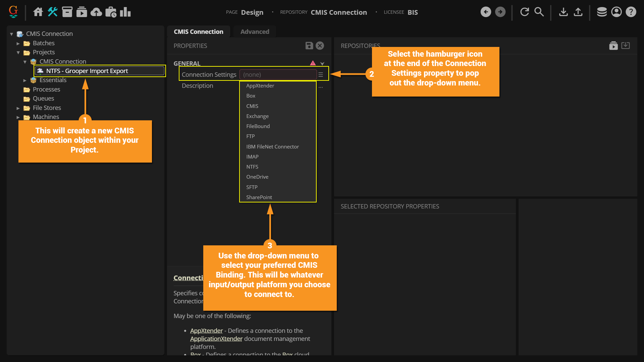
Task: Click the bar chart stats icon
Action: tap(125, 12)
